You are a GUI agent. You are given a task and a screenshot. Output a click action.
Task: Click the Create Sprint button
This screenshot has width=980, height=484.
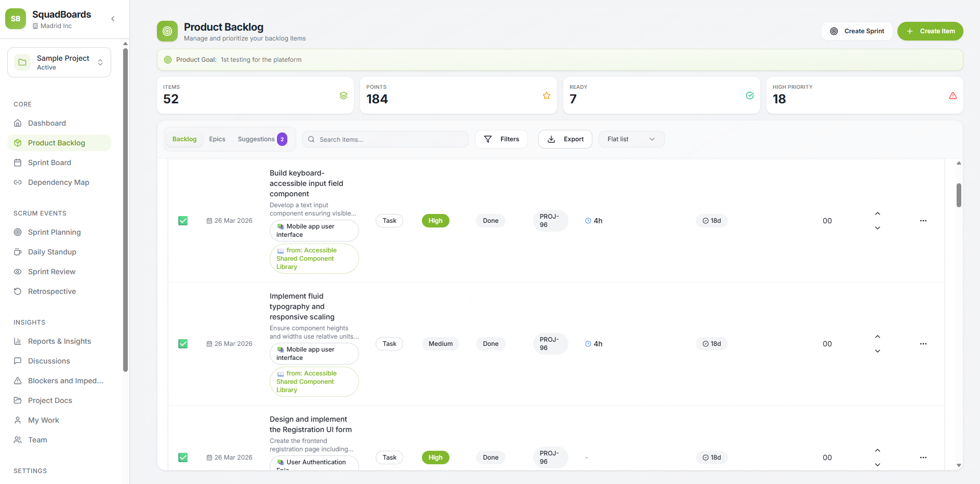(857, 31)
